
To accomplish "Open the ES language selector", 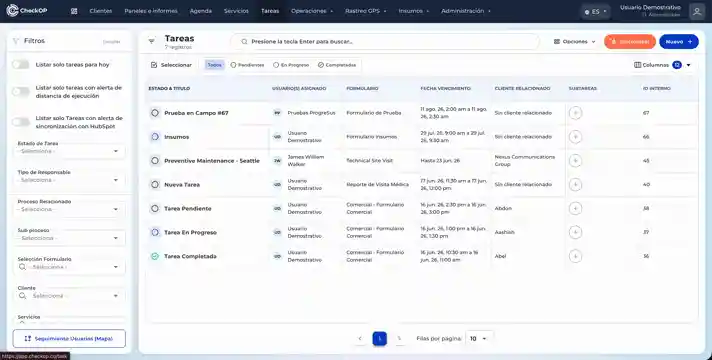I will 596,12.
